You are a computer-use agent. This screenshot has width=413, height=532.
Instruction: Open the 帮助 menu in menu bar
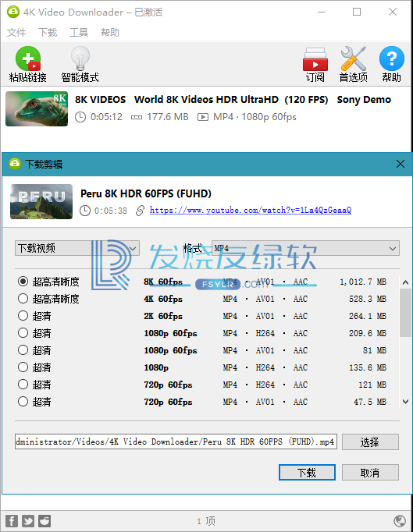pyautogui.click(x=110, y=33)
